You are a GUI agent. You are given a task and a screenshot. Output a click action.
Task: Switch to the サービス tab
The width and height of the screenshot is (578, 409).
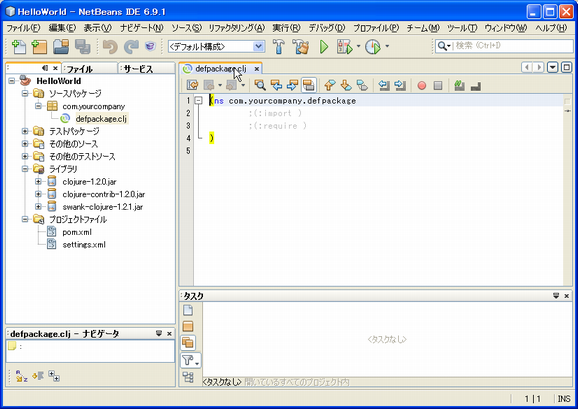(x=147, y=69)
